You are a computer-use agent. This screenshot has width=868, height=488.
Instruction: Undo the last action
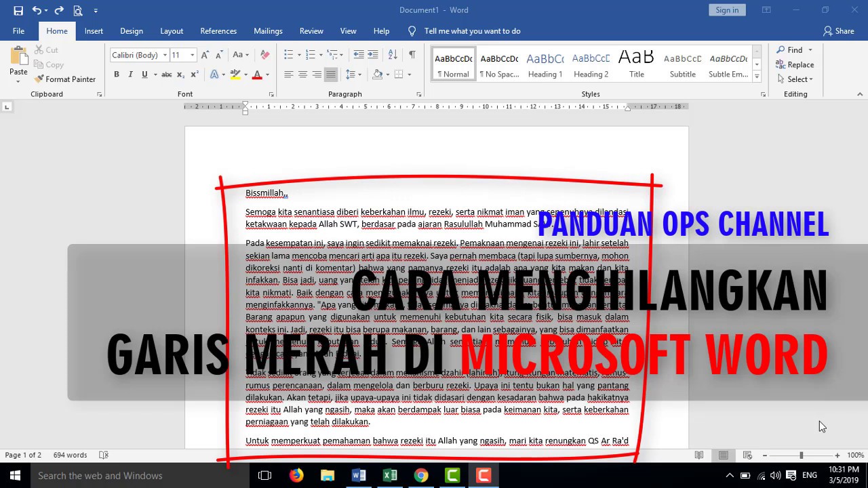pos(37,10)
